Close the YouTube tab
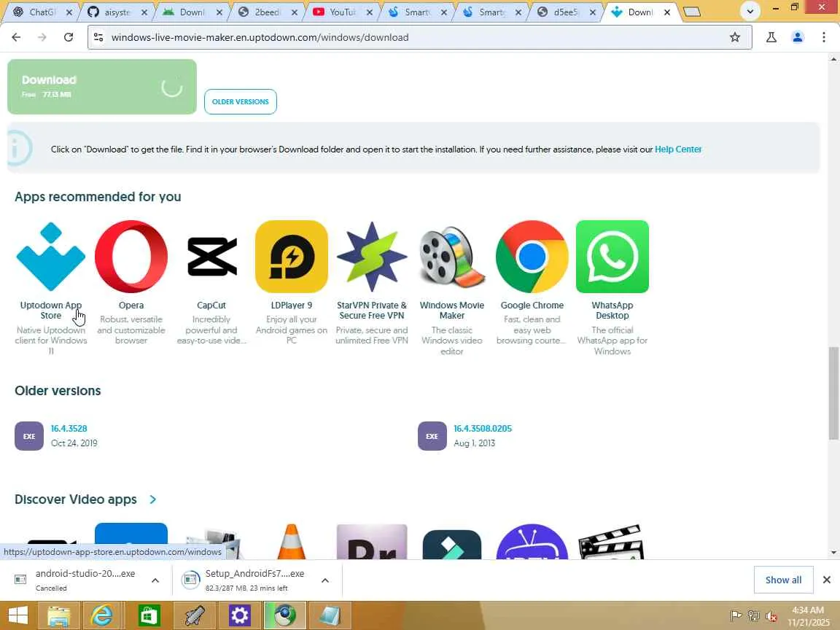Viewport: 840px width, 630px height. click(369, 12)
